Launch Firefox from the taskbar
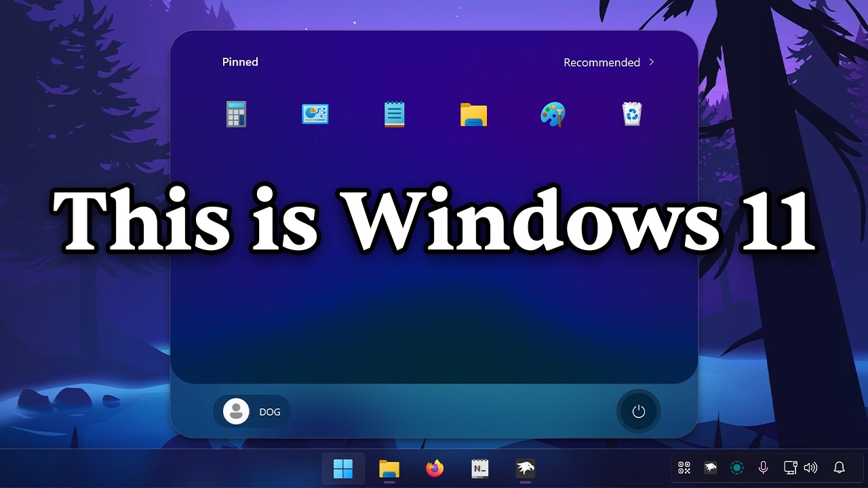Viewport: 868px width, 488px height. pyautogui.click(x=435, y=468)
